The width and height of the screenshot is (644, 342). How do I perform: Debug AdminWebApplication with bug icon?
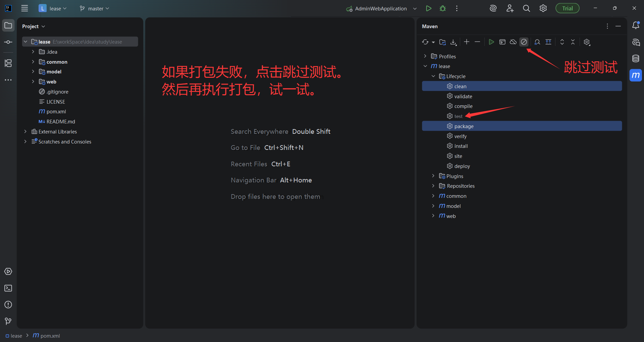(x=443, y=8)
